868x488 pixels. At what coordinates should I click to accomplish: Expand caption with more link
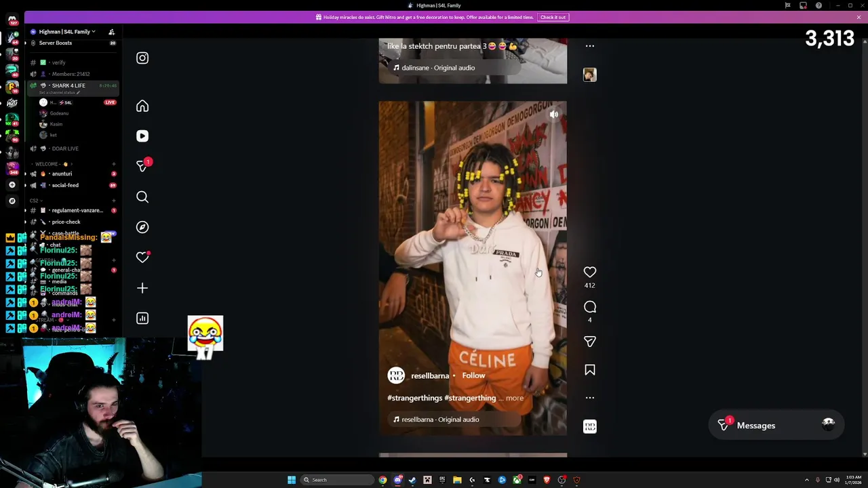coord(515,398)
